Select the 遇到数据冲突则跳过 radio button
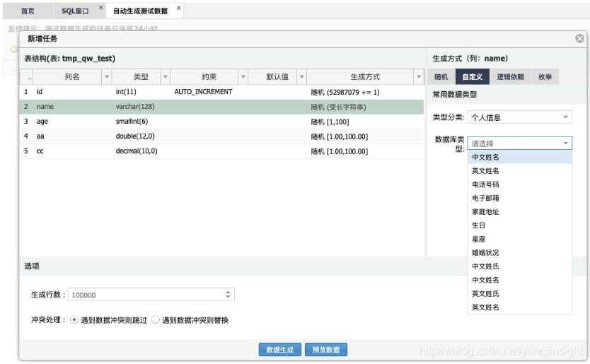The image size is (590, 364). 74,319
